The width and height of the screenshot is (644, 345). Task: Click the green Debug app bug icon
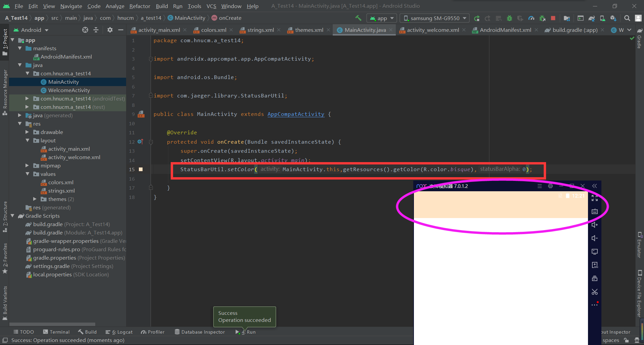point(509,18)
